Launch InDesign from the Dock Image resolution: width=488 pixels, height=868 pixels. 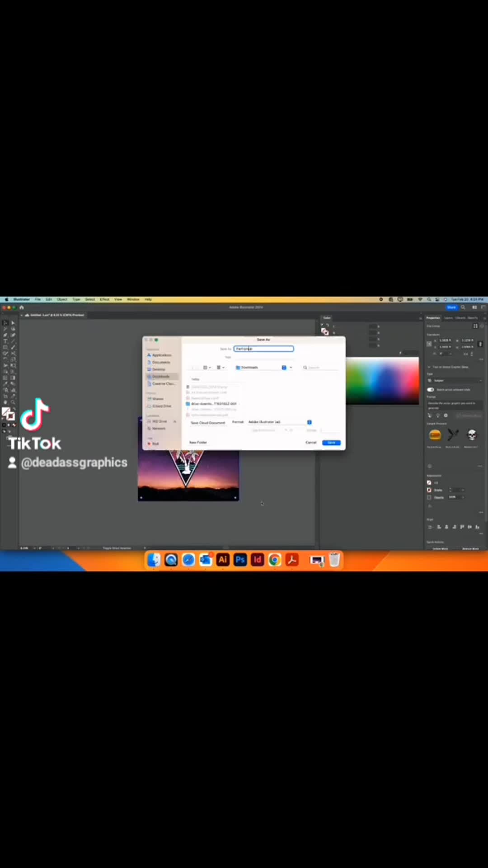[257, 560]
